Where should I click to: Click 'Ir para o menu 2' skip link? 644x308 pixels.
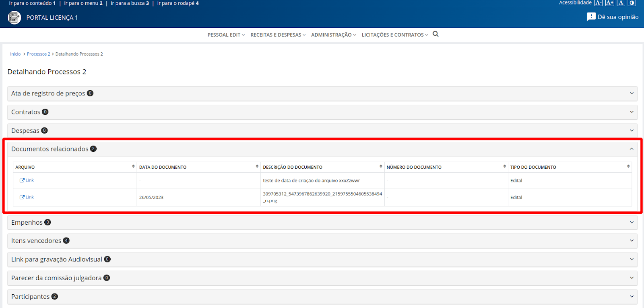tap(83, 3)
